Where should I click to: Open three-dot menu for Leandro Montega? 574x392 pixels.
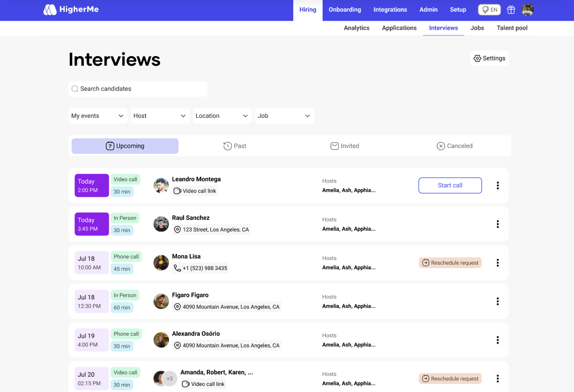pyautogui.click(x=498, y=186)
